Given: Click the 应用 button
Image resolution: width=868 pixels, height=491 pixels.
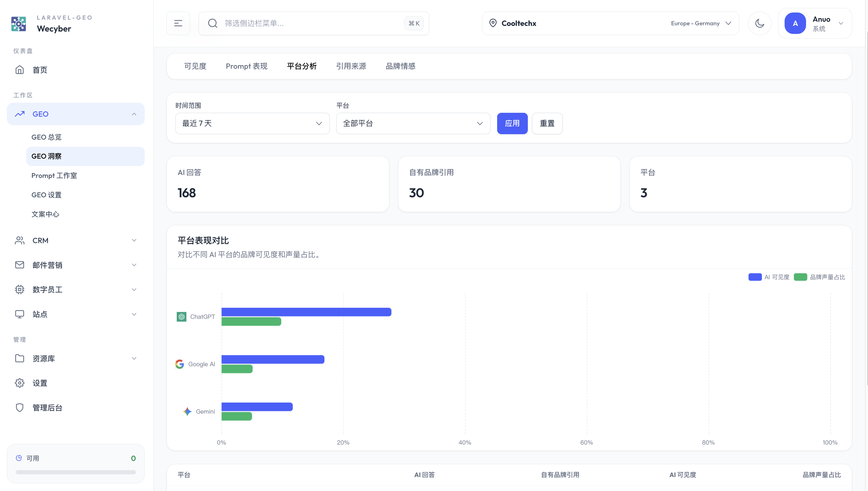Looking at the screenshot, I should pos(512,123).
